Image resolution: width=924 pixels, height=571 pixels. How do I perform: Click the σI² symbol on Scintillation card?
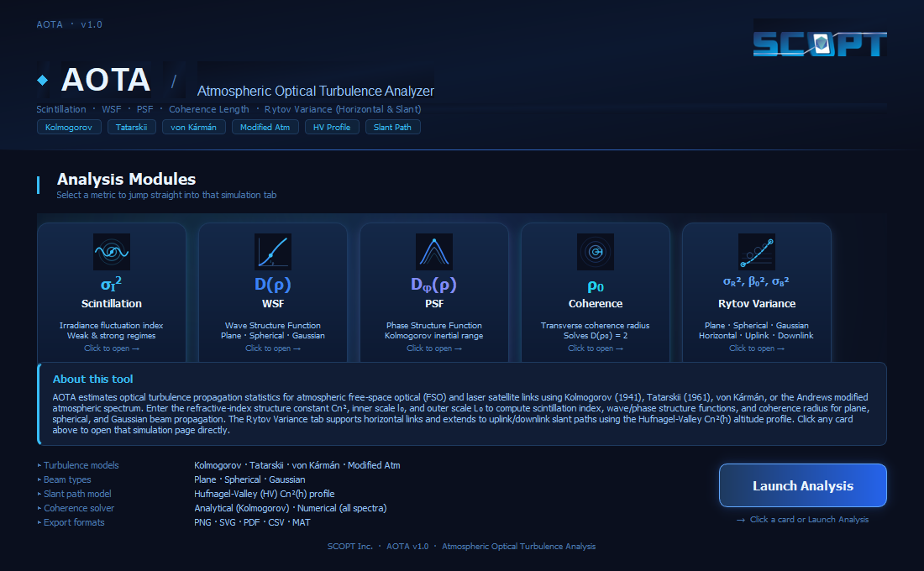[x=112, y=284]
